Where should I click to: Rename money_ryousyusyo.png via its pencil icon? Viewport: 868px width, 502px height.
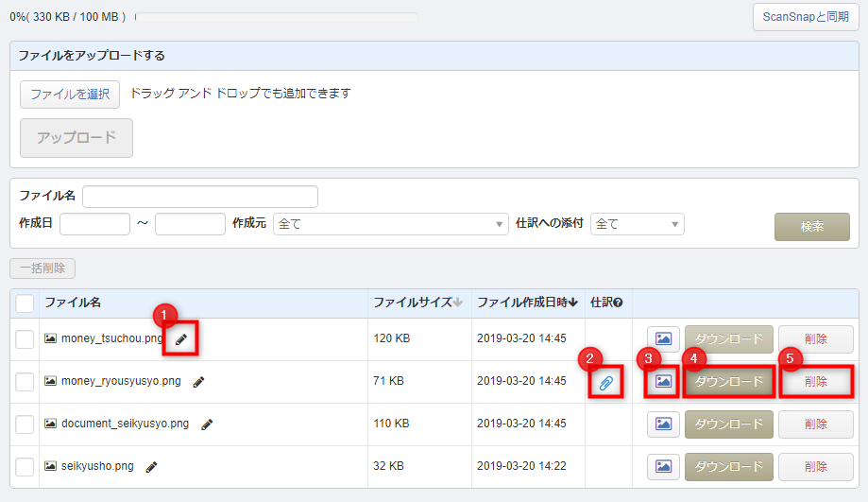click(x=198, y=382)
